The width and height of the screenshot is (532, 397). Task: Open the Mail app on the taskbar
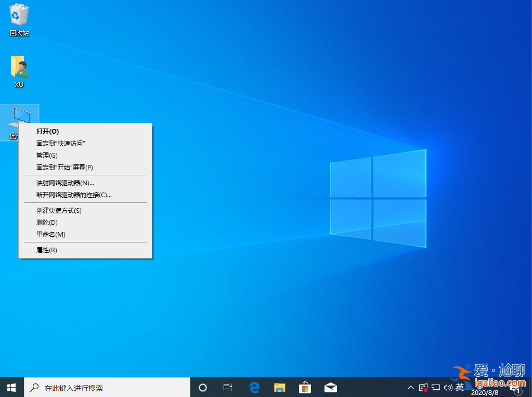pyautogui.click(x=330, y=387)
